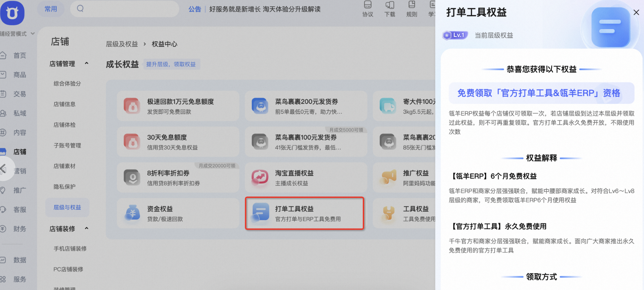Open the 公告 announcement link
The image size is (644, 290).
[x=195, y=9]
